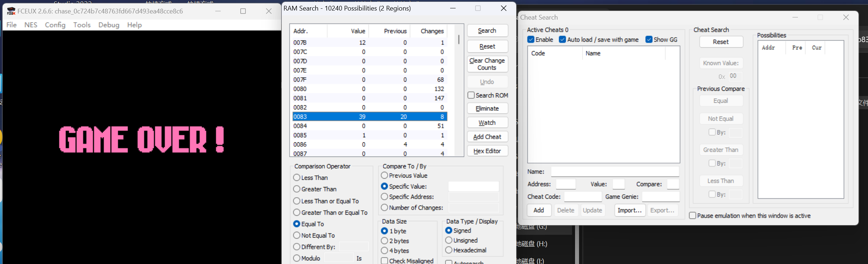Select 4 bytes data size

395,251
